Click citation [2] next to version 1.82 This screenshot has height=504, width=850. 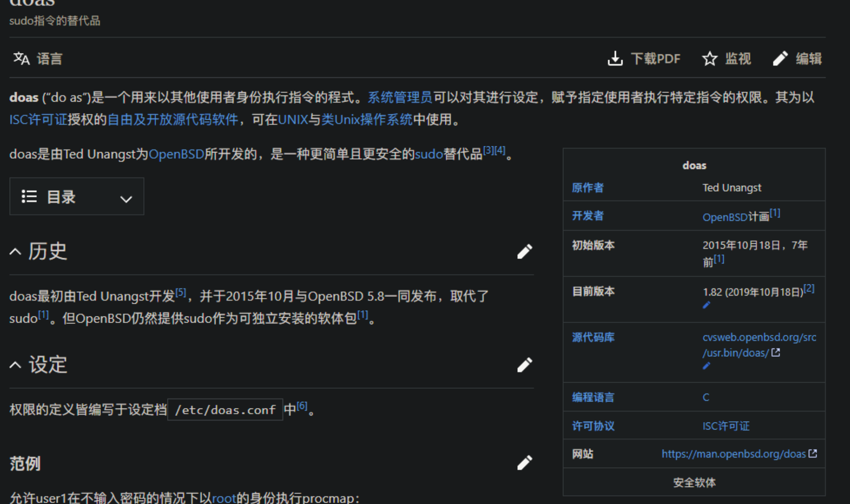click(809, 288)
